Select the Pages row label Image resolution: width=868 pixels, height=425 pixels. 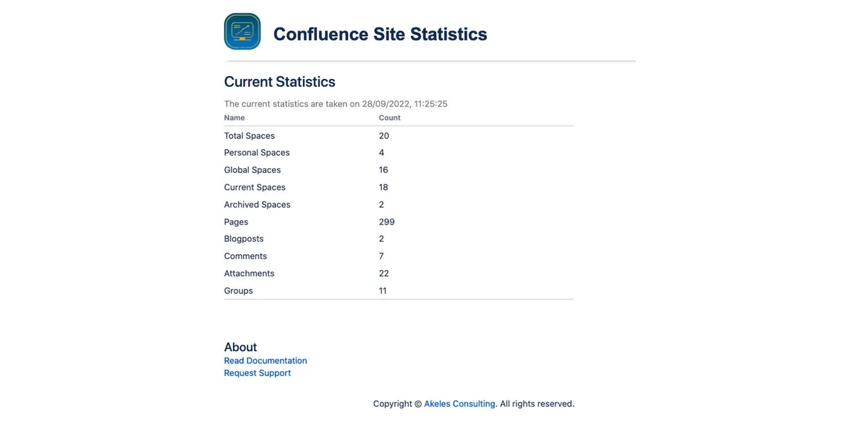[237, 222]
